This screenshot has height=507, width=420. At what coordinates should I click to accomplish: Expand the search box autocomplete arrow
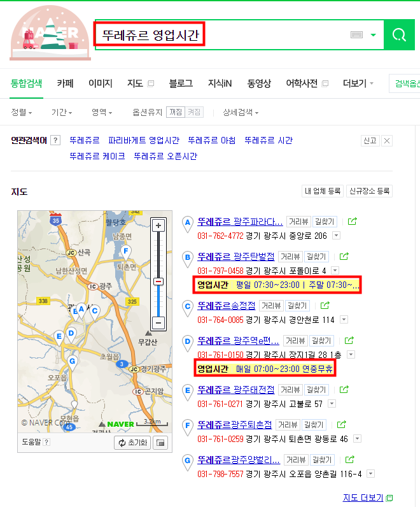(373, 34)
